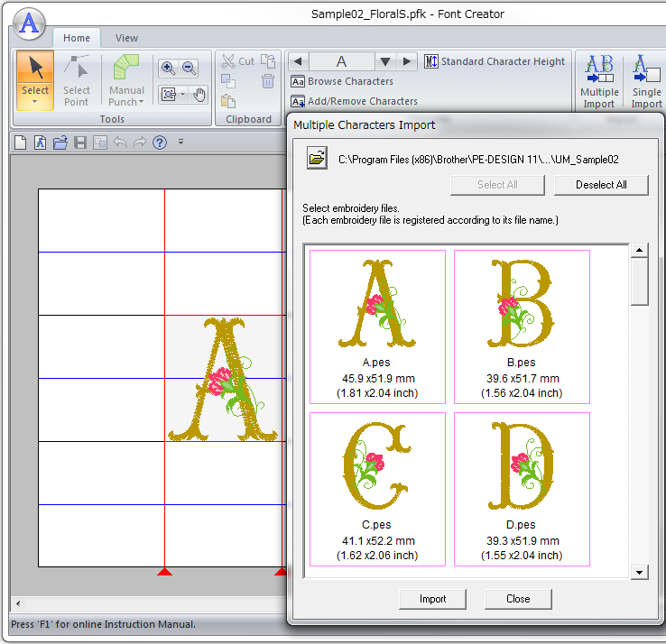Open Browse Characters

pyautogui.click(x=342, y=81)
